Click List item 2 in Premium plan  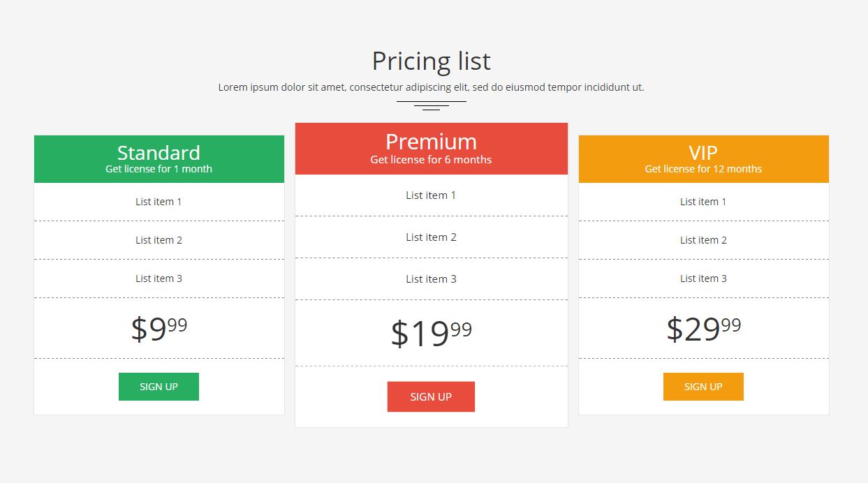(x=431, y=237)
